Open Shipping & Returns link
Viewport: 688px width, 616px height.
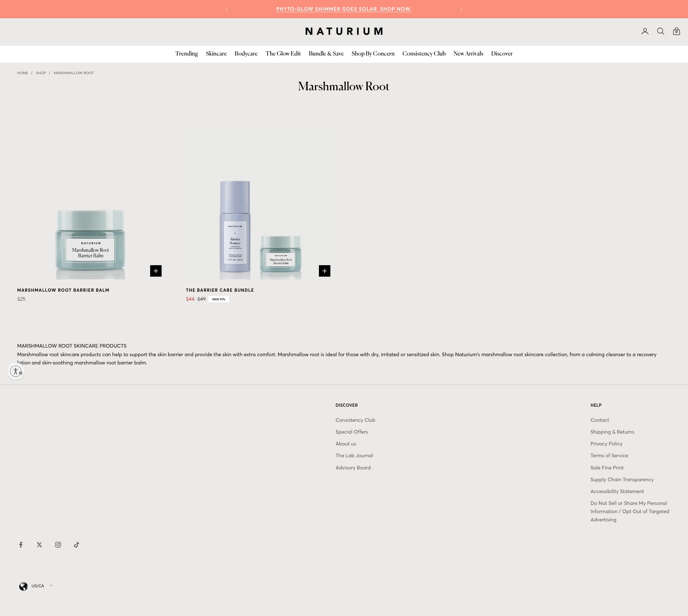click(612, 432)
